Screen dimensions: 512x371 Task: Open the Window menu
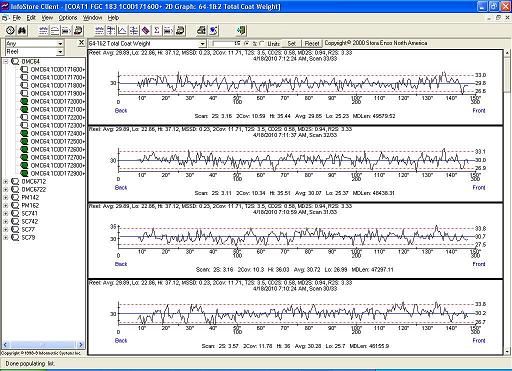click(92, 18)
